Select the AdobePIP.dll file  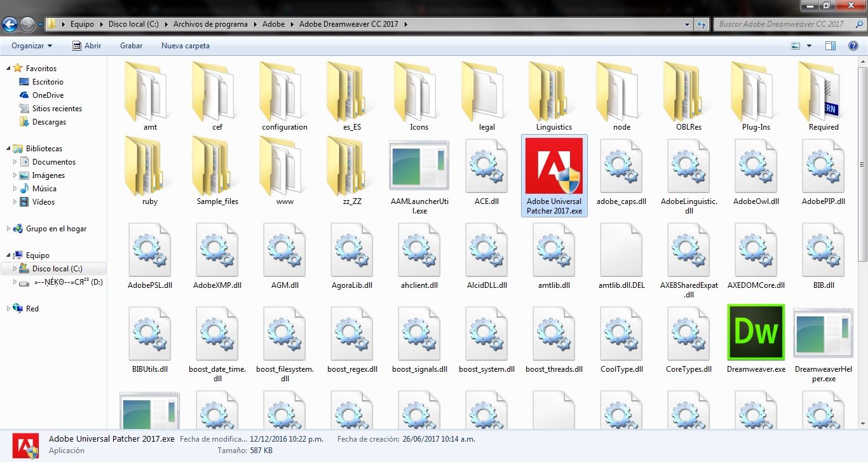tap(824, 172)
